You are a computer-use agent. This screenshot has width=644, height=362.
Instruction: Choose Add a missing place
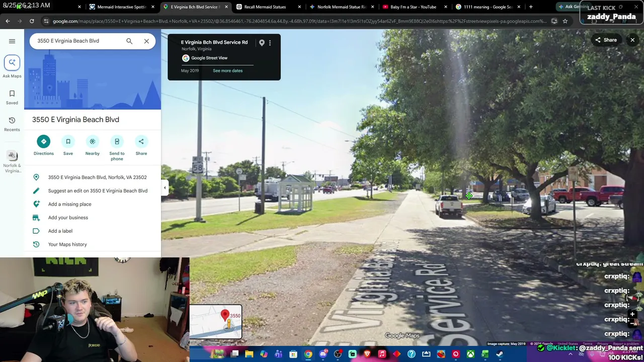(x=70, y=204)
